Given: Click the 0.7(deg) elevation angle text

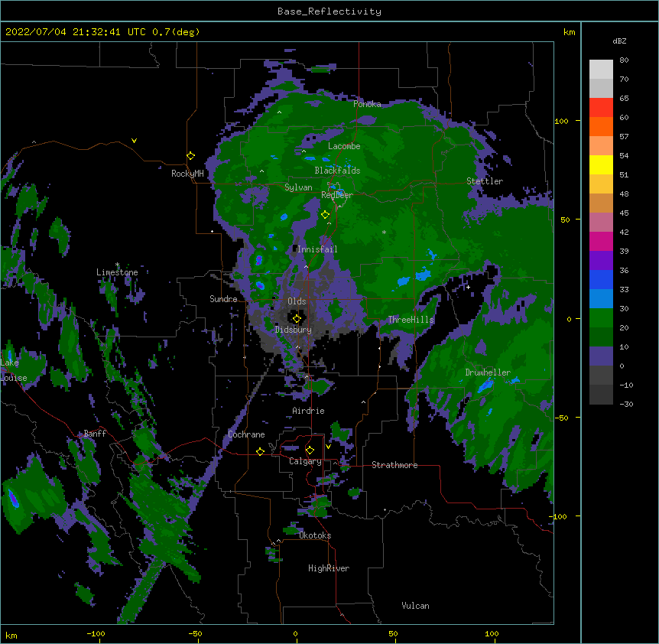Looking at the screenshot, I should point(176,32).
